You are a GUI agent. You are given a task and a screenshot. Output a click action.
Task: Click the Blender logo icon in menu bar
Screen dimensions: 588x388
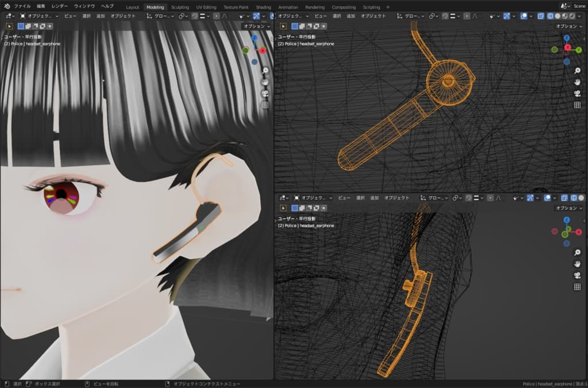(x=7, y=6)
